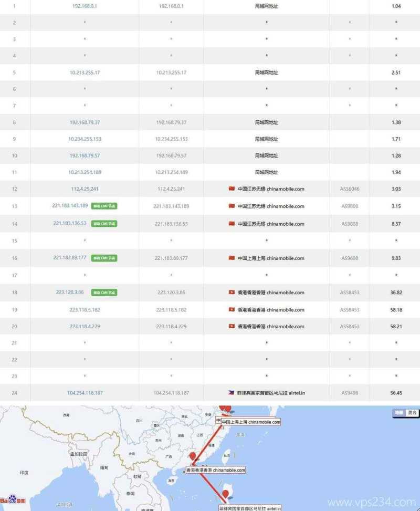Open the blue 192.168.0.1 IP link
420x511 pixels.
[85, 6]
